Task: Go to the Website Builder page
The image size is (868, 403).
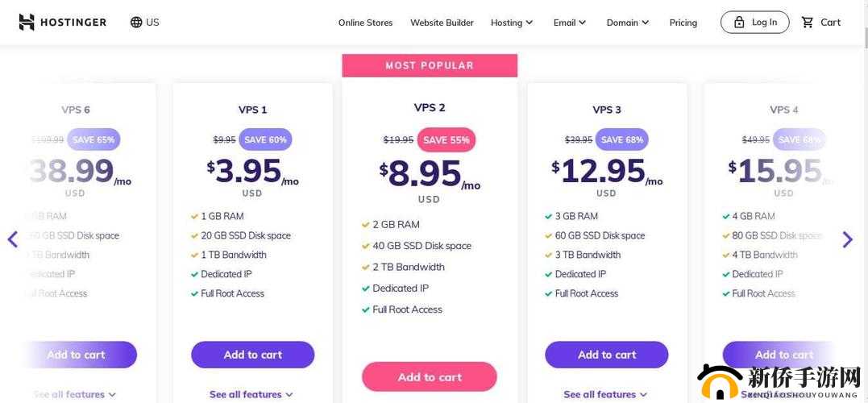Action: pos(442,23)
